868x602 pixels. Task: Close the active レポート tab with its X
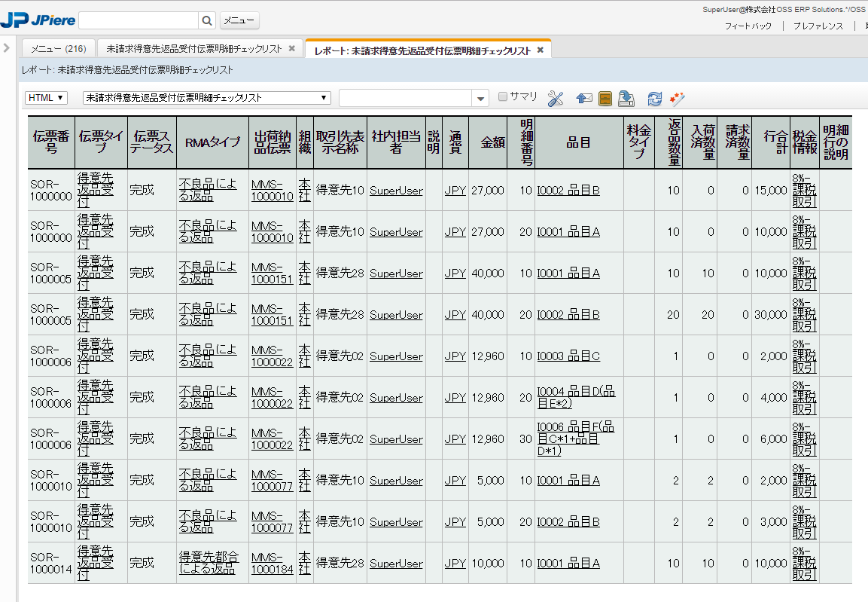[540, 50]
